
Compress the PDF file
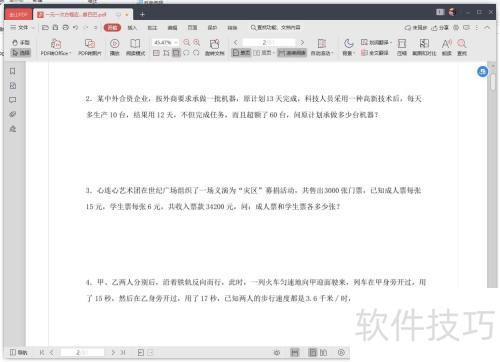pyautogui.click(x=402, y=47)
